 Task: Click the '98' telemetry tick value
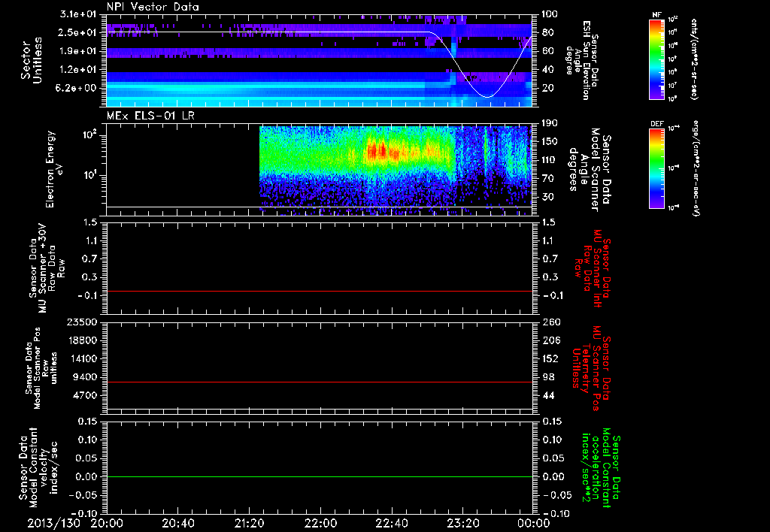tap(548, 377)
